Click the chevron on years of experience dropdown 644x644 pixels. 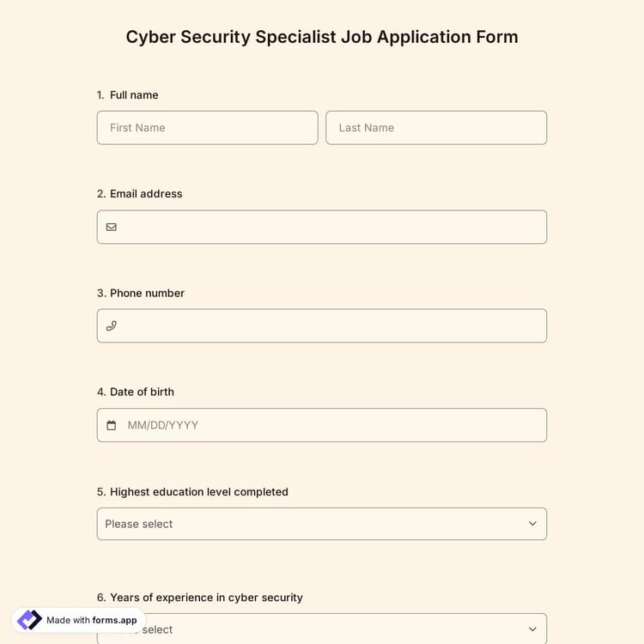[x=532, y=629]
